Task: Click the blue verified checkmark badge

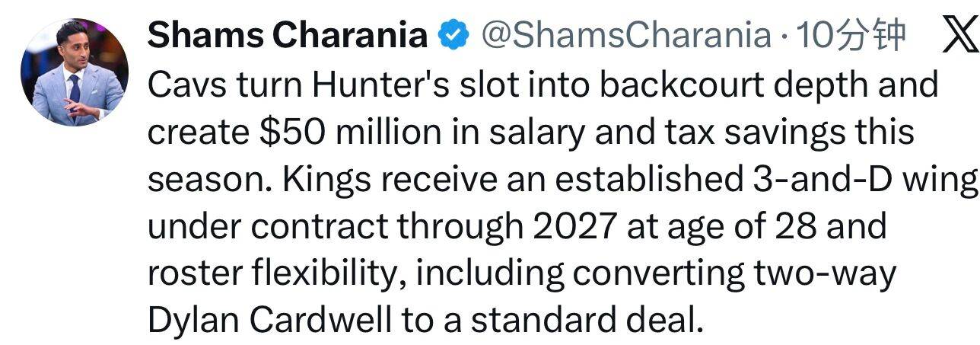Action: pyautogui.click(x=453, y=34)
